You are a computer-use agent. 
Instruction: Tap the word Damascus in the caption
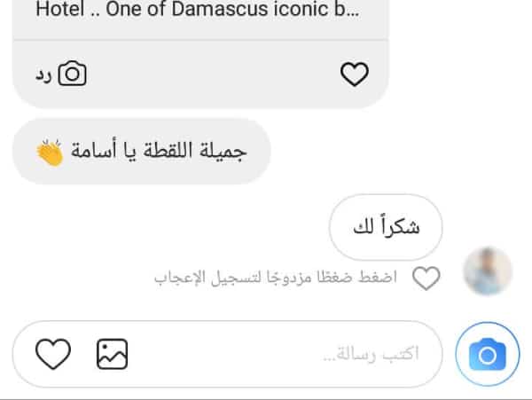(x=220, y=10)
